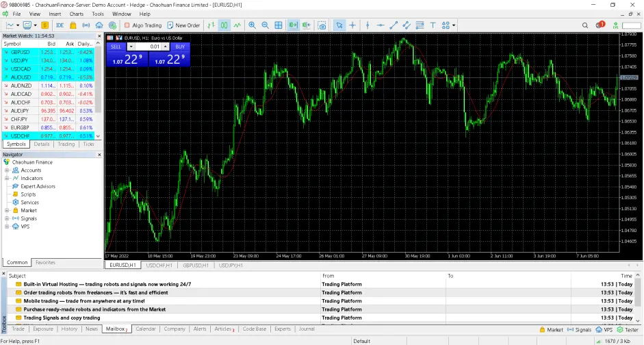Screen dimensions: 644x345
Task: Toggle chart auto scroll
Action: click(293, 25)
